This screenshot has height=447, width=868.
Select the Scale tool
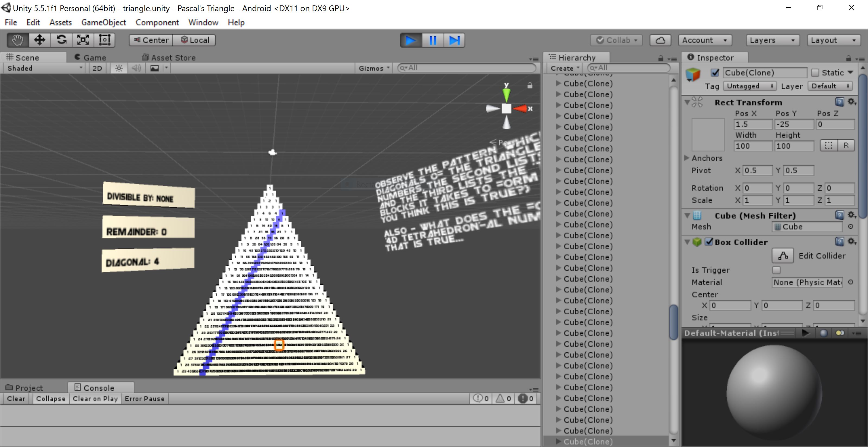(83, 40)
